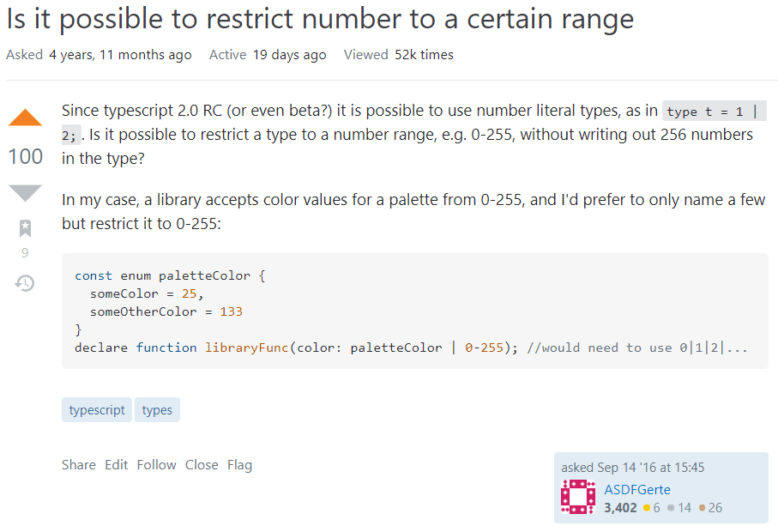The height and width of the screenshot is (532, 778).
Task: Flag the question
Action: pyautogui.click(x=239, y=464)
